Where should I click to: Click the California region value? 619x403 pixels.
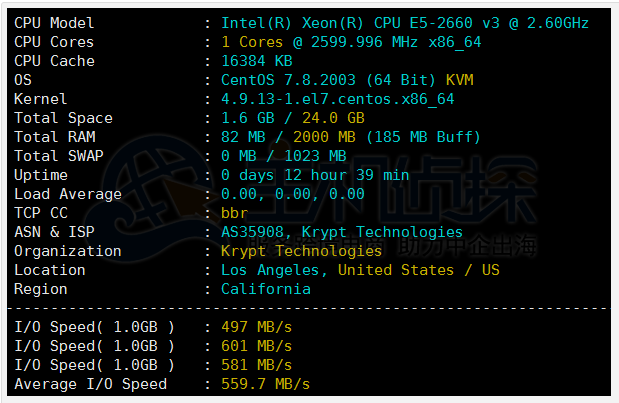pos(265,289)
